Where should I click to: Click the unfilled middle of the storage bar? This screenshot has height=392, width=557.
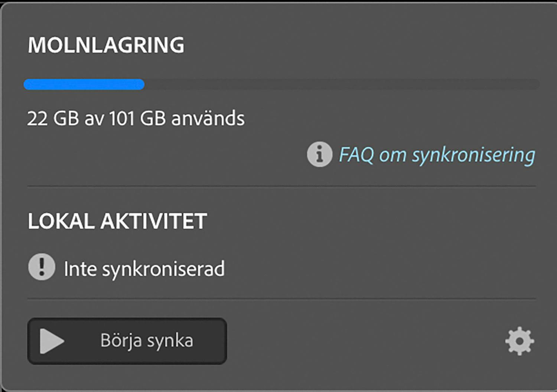[334, 85]
